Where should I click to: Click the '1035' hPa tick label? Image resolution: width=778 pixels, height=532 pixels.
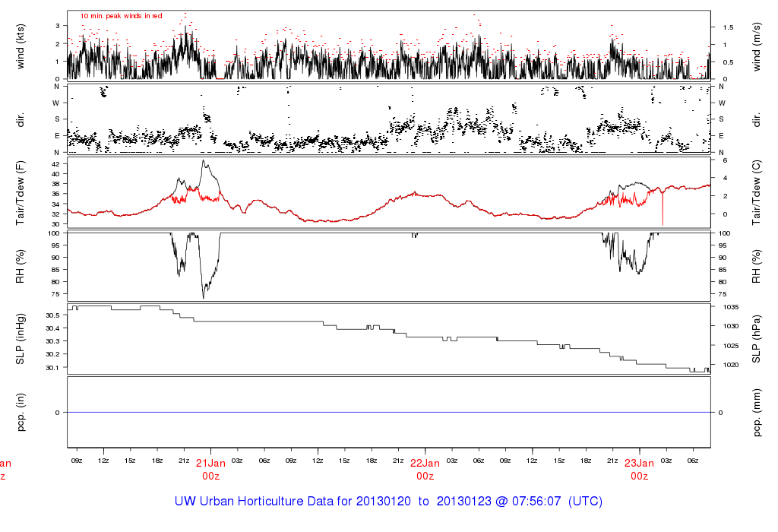[730, 307]
